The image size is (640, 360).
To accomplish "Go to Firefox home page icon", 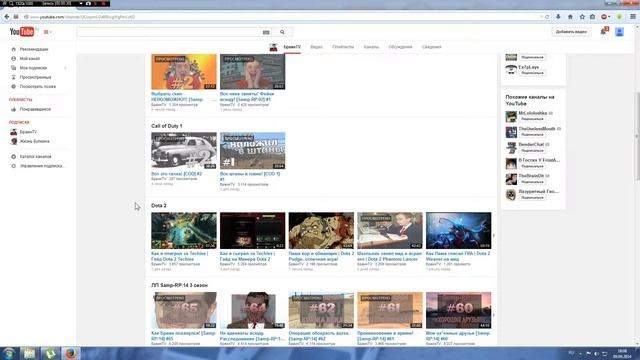I will pos(570,17).
